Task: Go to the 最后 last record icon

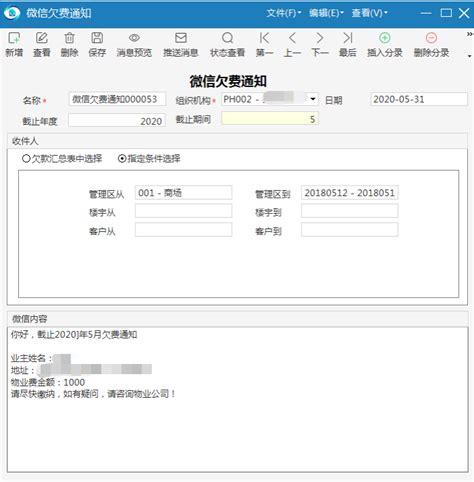Action: click(348, 38)
